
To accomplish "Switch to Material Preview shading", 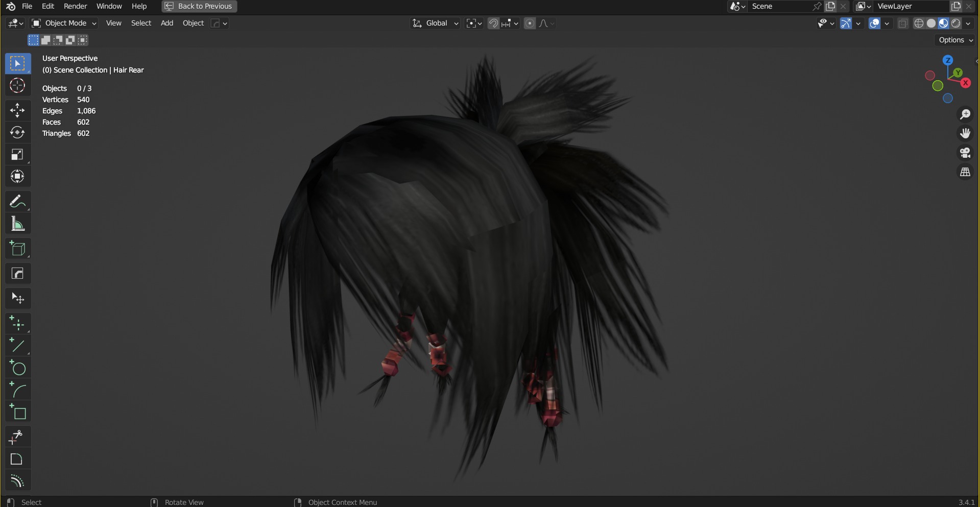I will tap(944, 23).
